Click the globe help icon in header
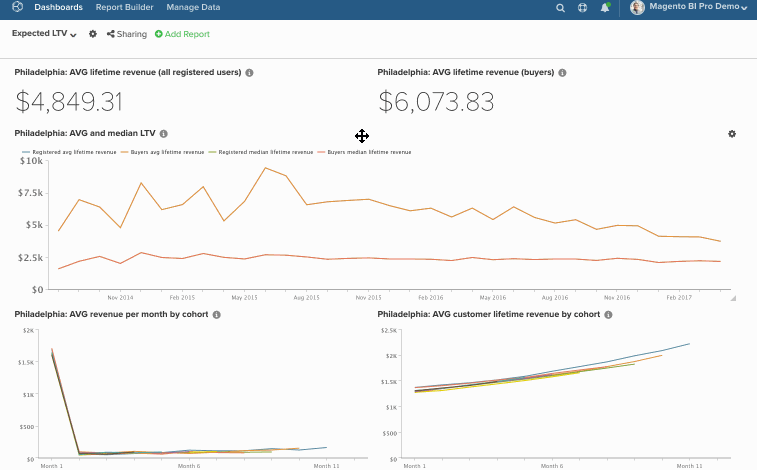Viewport: 757px width, 470px height. point(583,8)
